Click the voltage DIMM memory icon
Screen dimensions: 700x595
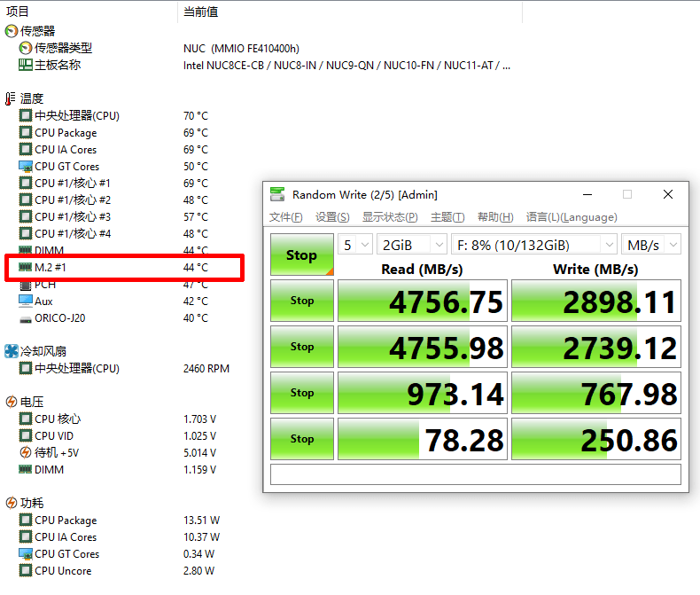[x=25, y=469]
